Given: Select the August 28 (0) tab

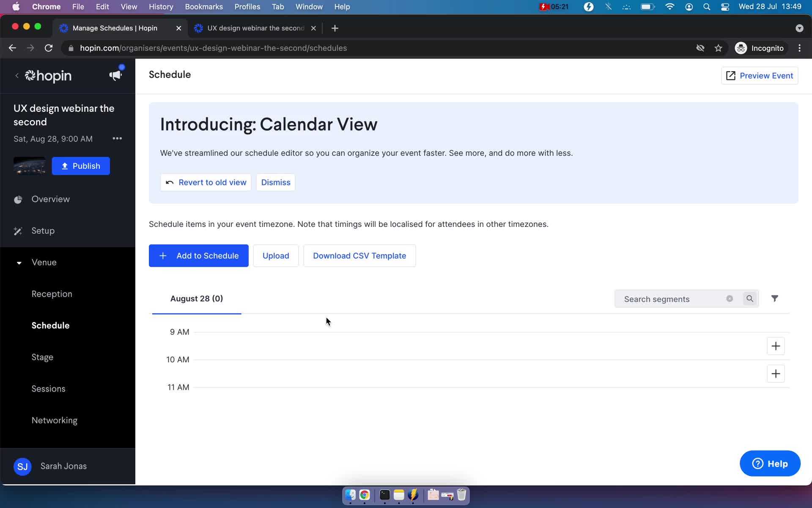Looking at the screenshot, I should (x=197, y=299).
